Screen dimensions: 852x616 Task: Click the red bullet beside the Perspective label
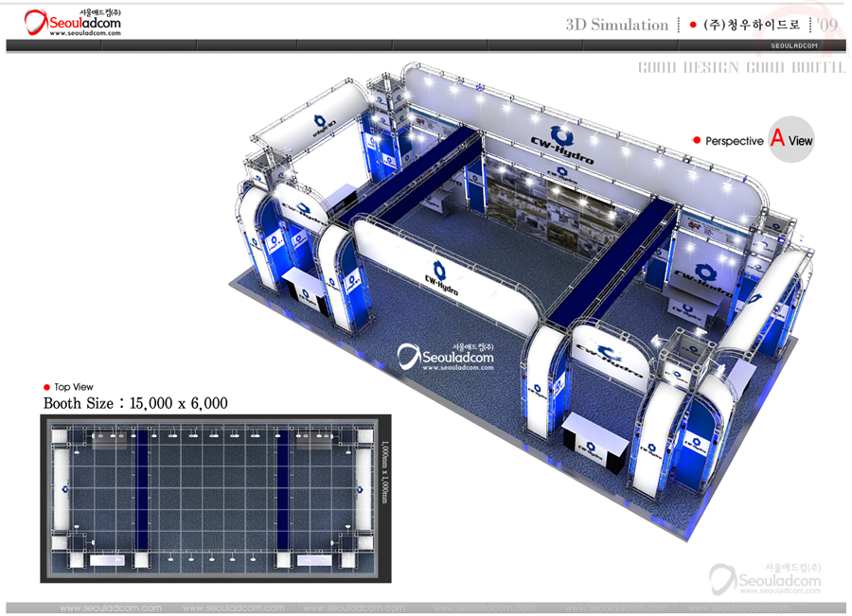pos(698,140)
